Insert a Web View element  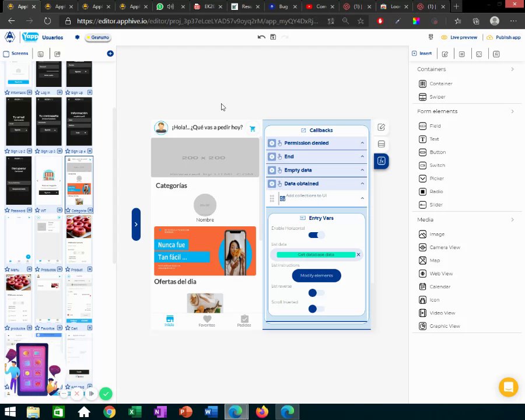coord(422,274)
